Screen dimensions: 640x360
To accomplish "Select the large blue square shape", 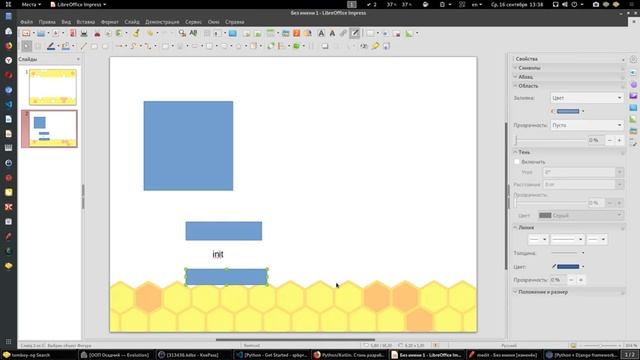I will pyautogui.click(x=188, y=146).
